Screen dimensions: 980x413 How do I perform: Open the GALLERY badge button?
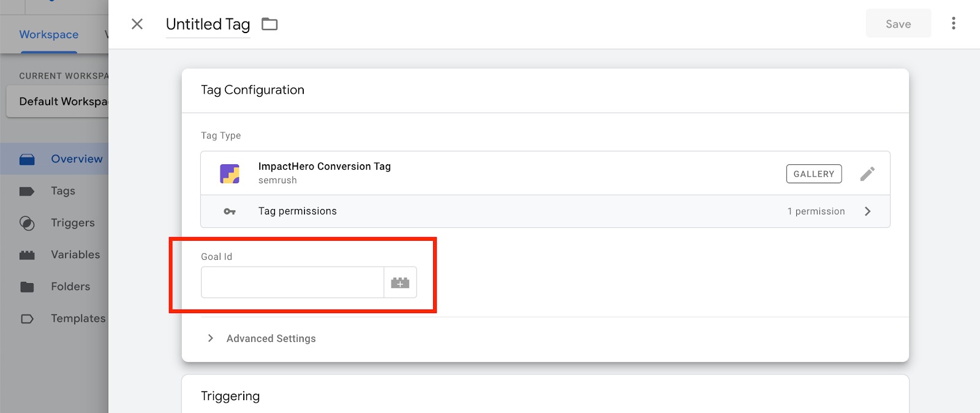[813, 174]
